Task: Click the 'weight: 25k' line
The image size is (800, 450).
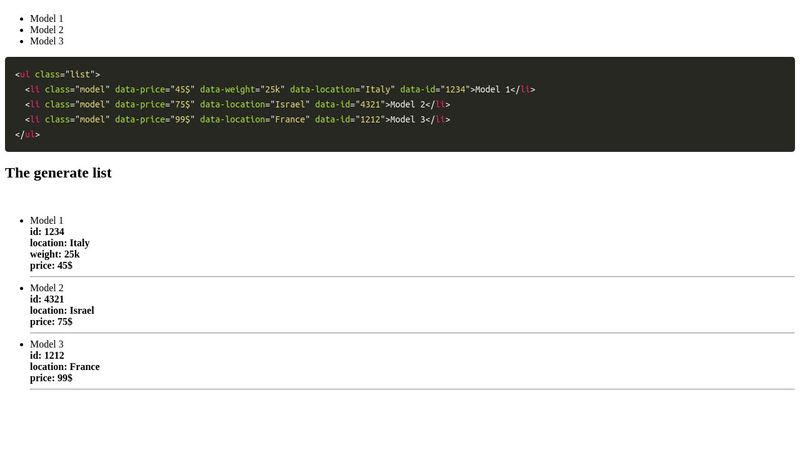Action: click(55, 255)
